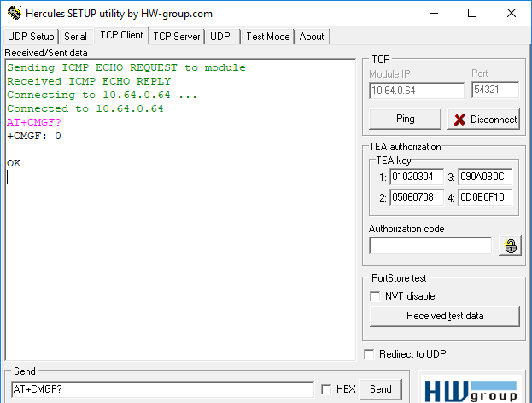Click the Send text field with AT+CMGF?
Image resolution: width=532 pixels, height=403 pixels.
163,389
